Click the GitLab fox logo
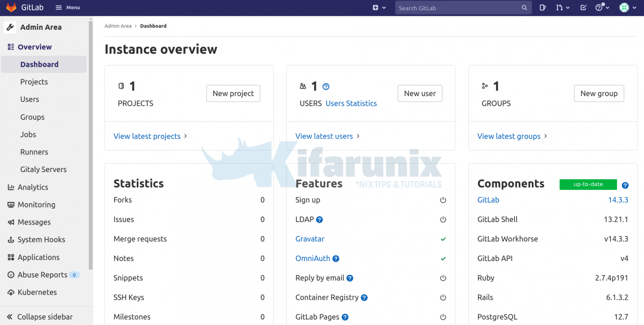 click(10, 7)
